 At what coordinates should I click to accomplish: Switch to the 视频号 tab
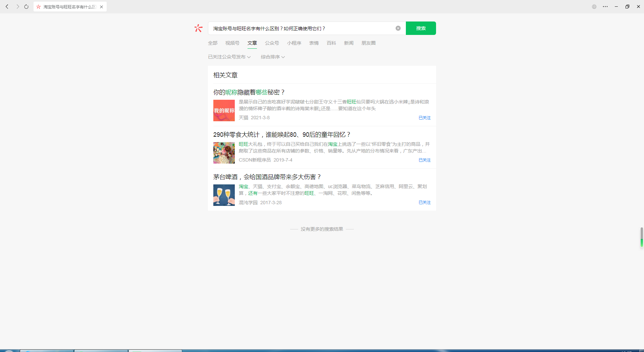(232, 43)
